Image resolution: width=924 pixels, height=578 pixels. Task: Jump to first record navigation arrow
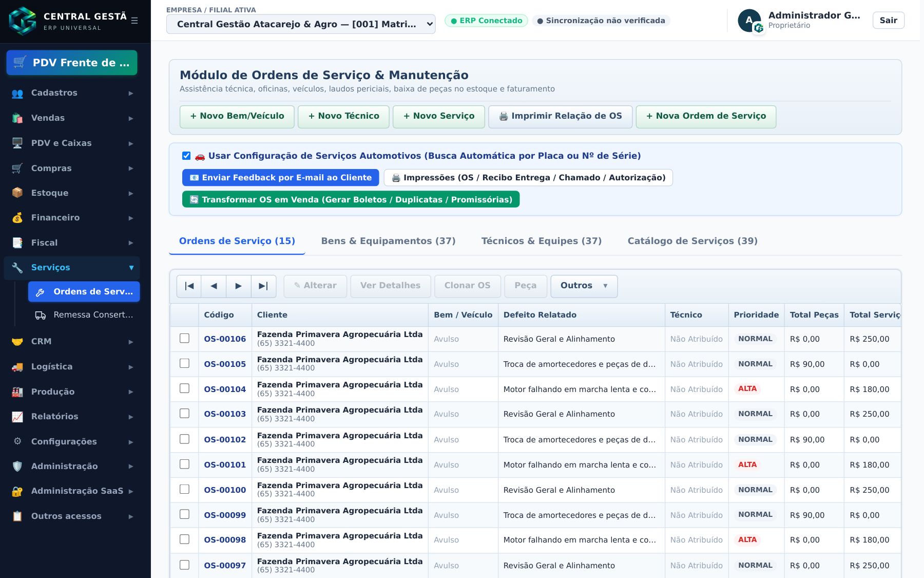tap(189, 286)
